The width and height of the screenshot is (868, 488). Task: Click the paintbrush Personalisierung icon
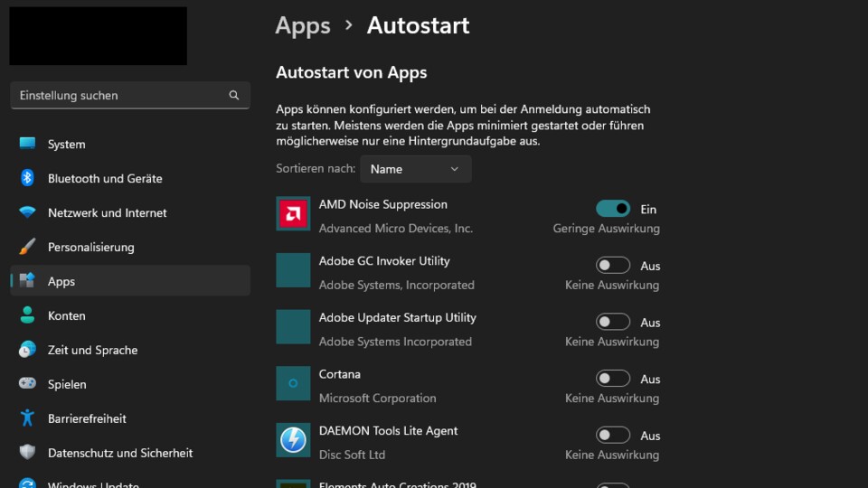[27, 247]
